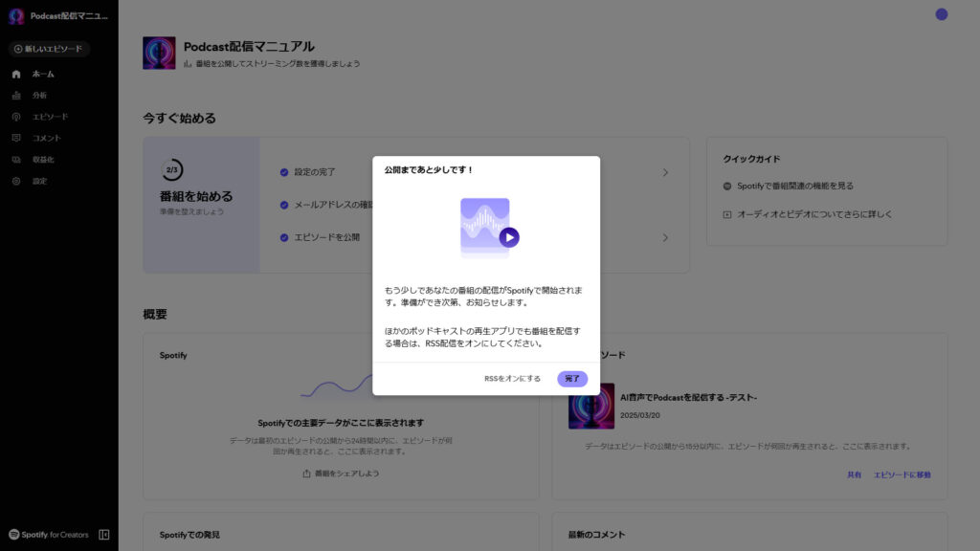Click the メールアドレスの確認 checkmark
Screen dimensions: 980x551
[284, 205]
